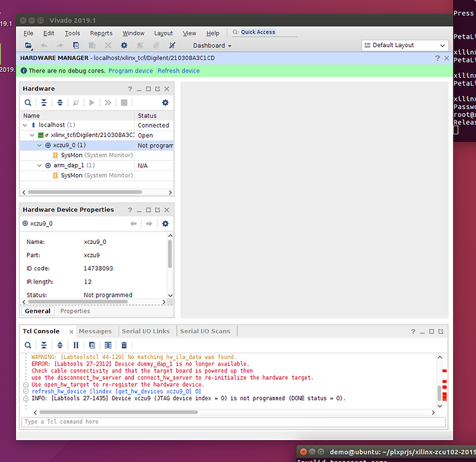Open Hardware Device Properties settings gear
The height and width of the screenshot is (462, 476).
(x=165, y=223)
